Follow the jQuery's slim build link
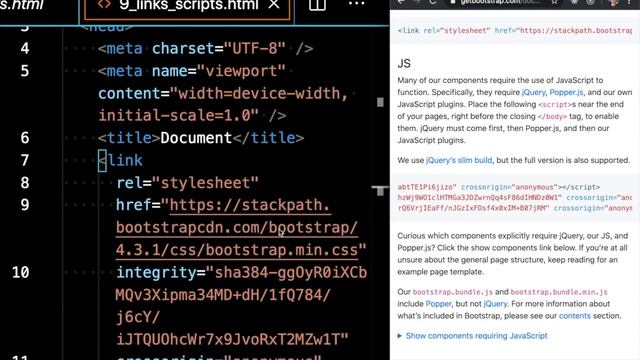 click(x=459, y=160)
